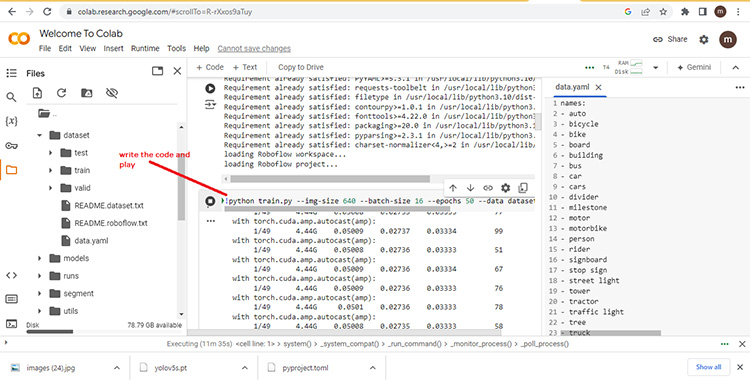
Task: Select the Files folder sidebar icon
Action: click(11, 170)
